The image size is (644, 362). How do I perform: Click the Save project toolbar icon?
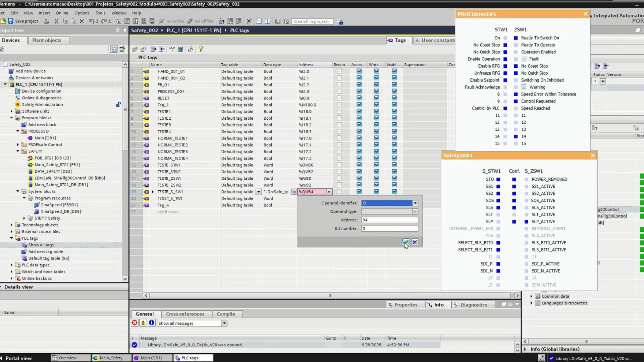pyautogui.click(x=10, y=21)
